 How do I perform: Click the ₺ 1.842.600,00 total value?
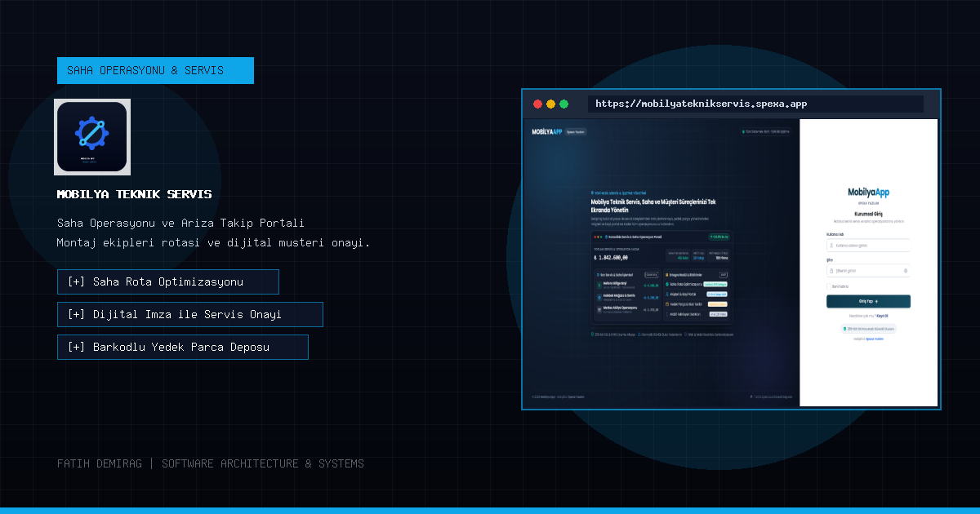pyautogui.click(x=611, y=258)
